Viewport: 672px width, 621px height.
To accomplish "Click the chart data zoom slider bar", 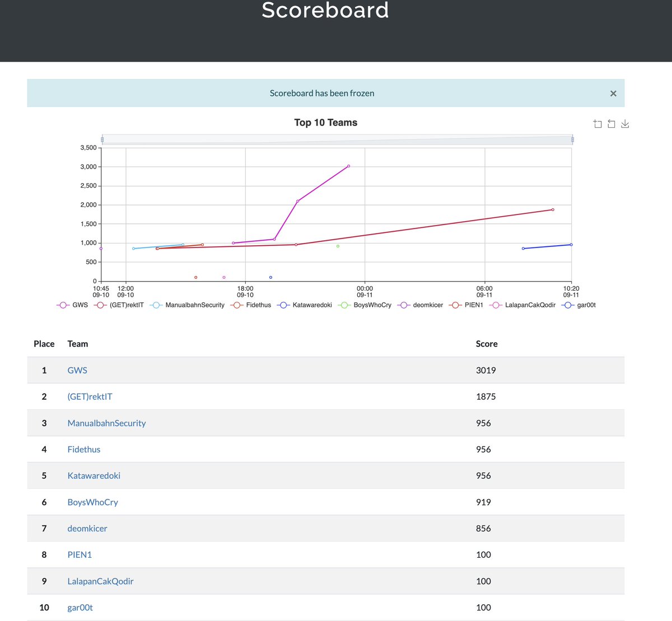I will click(337, 139).
